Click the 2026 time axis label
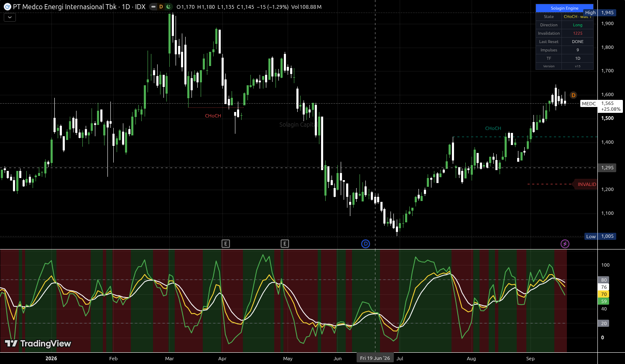Viewport: 625px width, 364px height. [51, 359]
